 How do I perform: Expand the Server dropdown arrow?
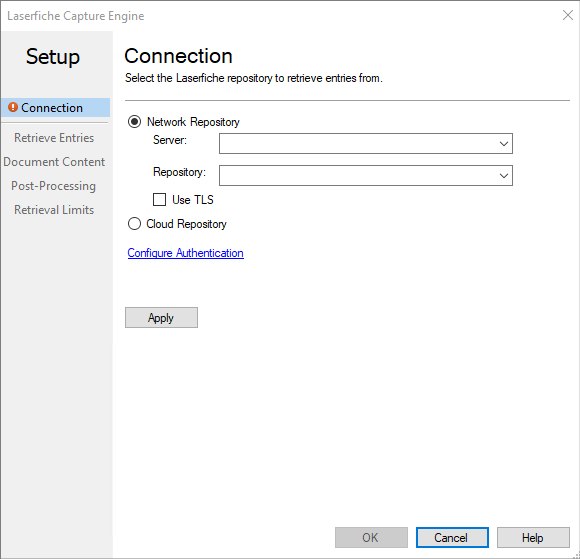[503, 144]
